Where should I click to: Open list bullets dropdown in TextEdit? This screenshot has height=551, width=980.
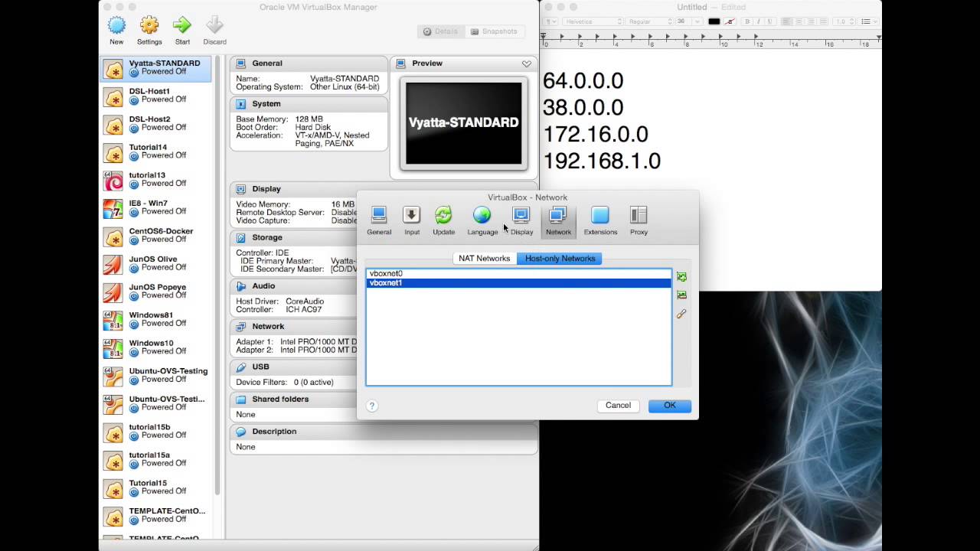(867, 21)
